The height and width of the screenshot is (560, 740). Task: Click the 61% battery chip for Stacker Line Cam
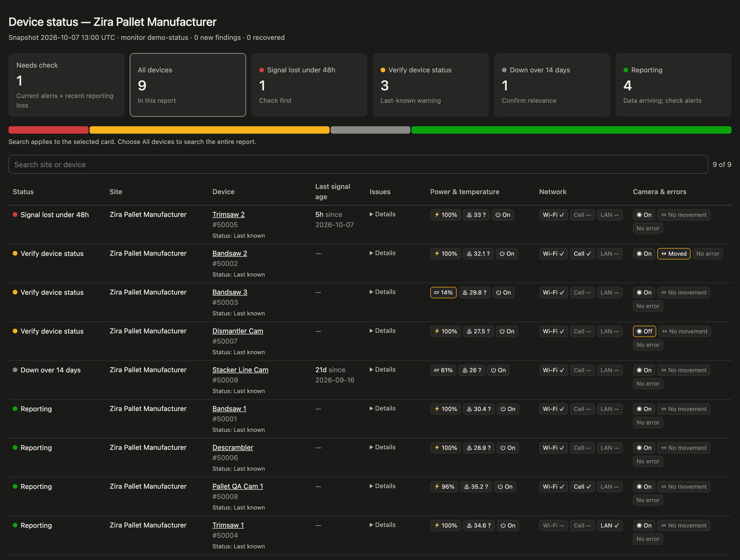pos(443,370)
